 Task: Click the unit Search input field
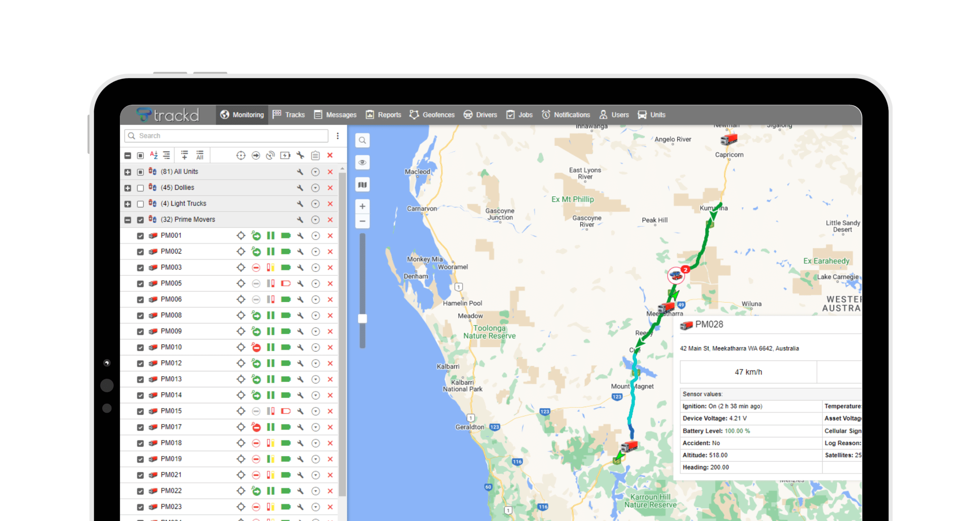tap(230, 136)
